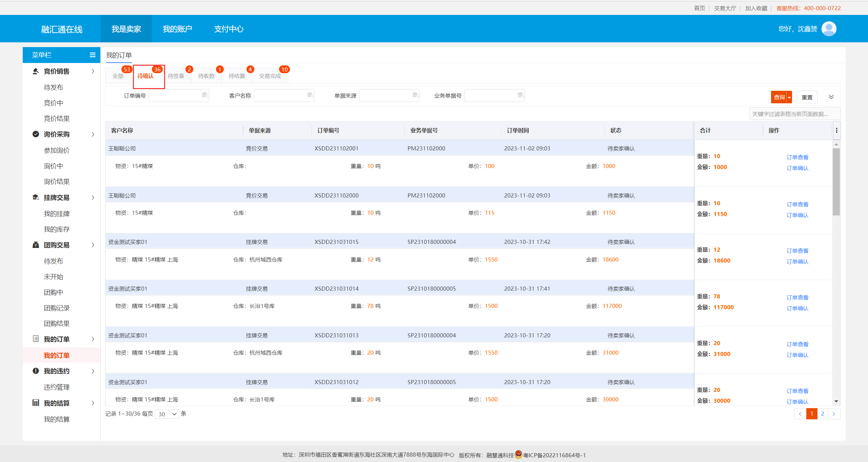Click the user avatar icon

point(829,29)
